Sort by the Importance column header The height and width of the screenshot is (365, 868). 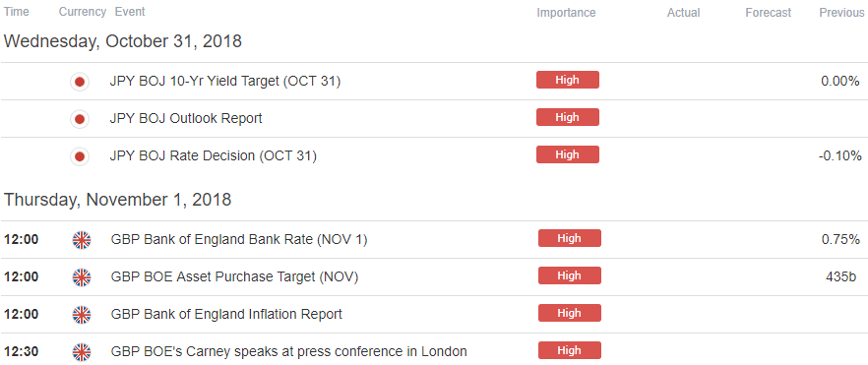click(x=566, y=13)
